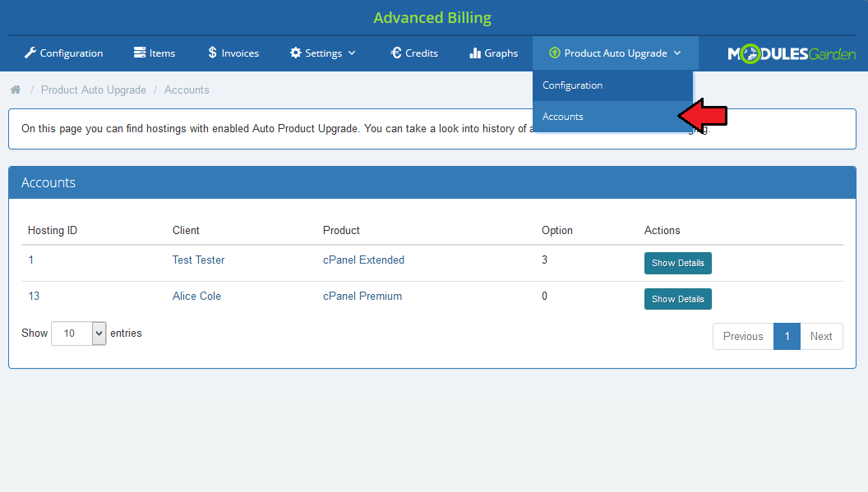Click the Graphs bar chart icon
Image resolution: width=868 pixels, height=492 pixels.
475,53
